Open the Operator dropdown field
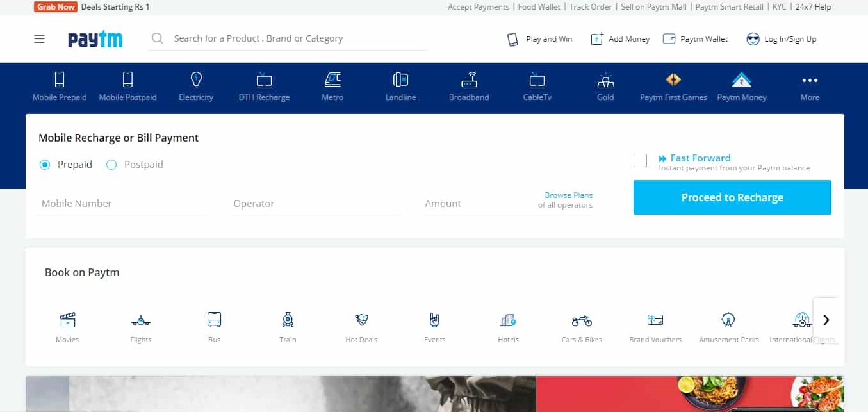This screenshot has width=868, height=412. tap(316, 204)
